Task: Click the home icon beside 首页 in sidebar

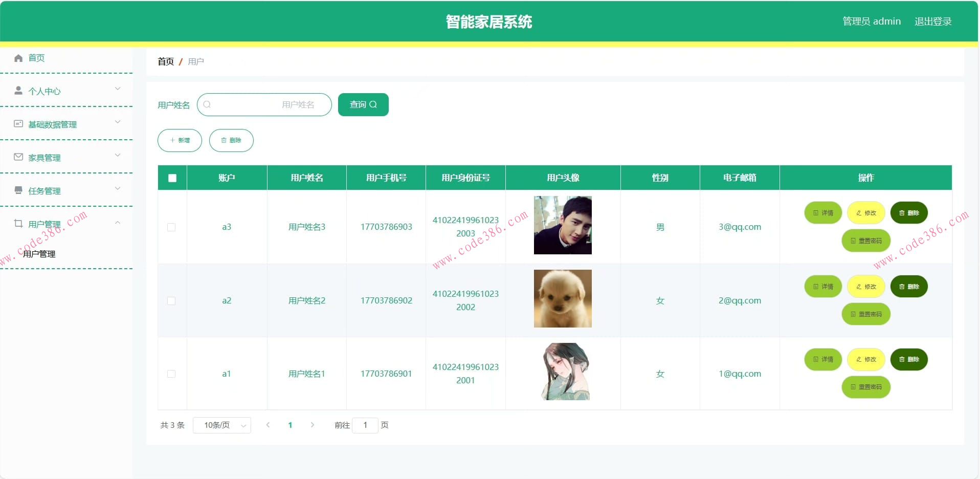Action: (x=18, y=58)
